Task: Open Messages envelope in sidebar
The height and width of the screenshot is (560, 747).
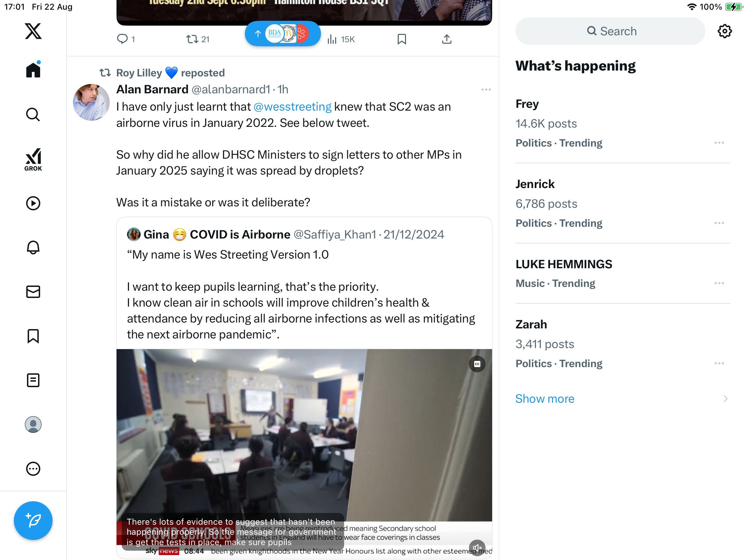Action: pos(33,292)
